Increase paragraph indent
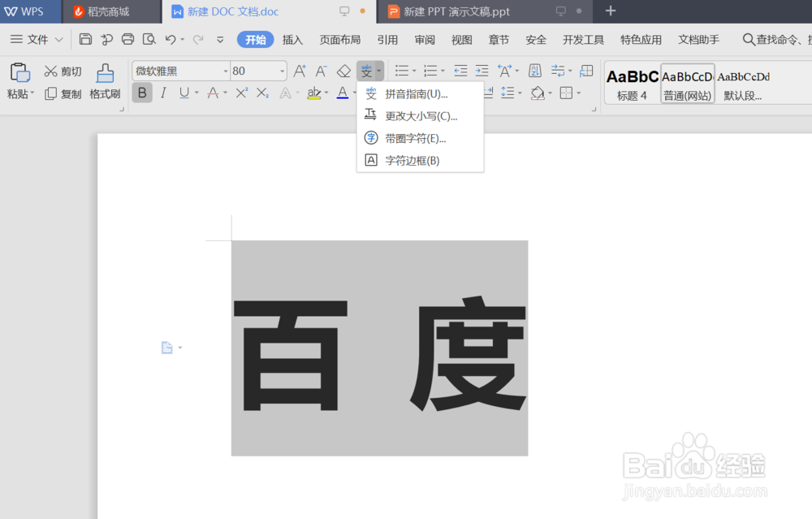This screenshot has width=812, height=519. [482, 71]
